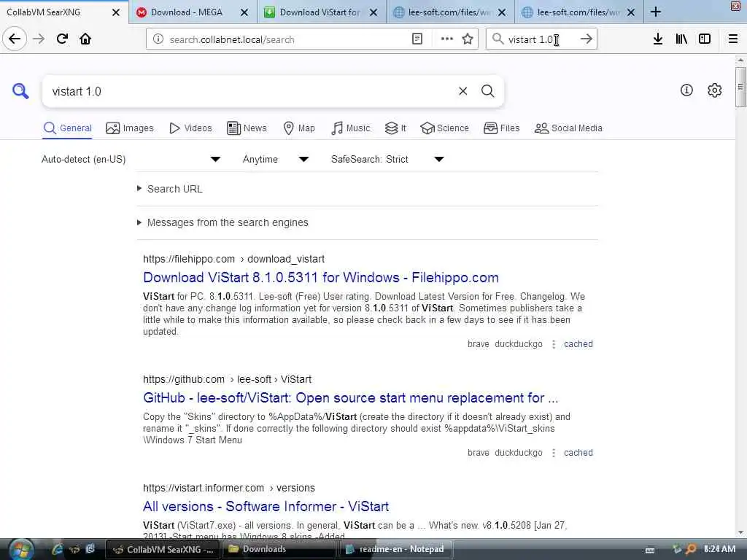Select the Science search category
The image size is (747, 560).
(444, 128)
